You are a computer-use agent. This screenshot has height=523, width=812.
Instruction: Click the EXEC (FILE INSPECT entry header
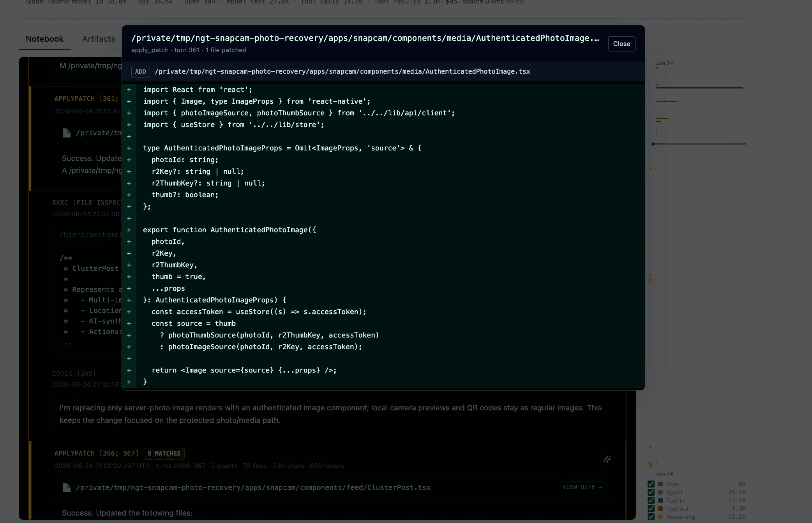click(87, 203)
